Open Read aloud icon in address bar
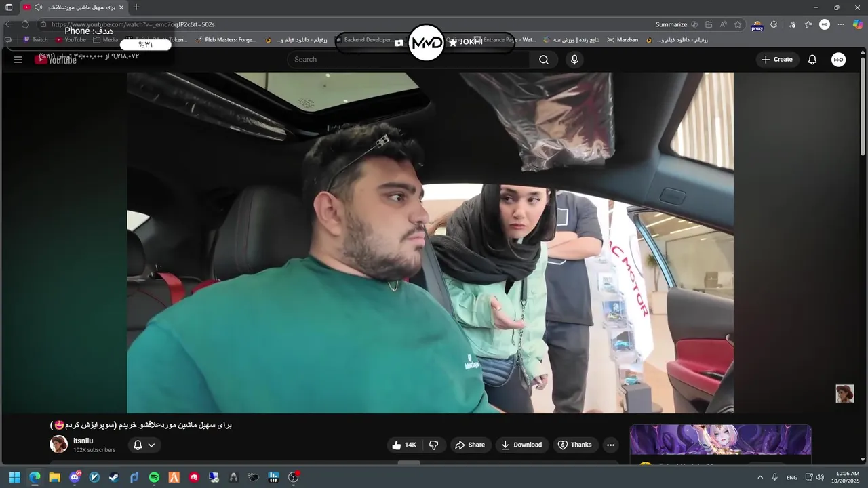Viewport: 868px width, 488px height. (x=723, y=24)
